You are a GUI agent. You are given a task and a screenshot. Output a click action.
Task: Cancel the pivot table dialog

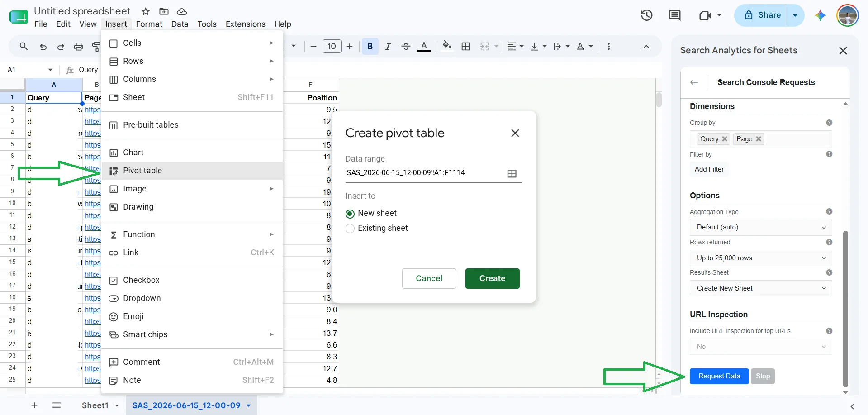tap(429, 278)
